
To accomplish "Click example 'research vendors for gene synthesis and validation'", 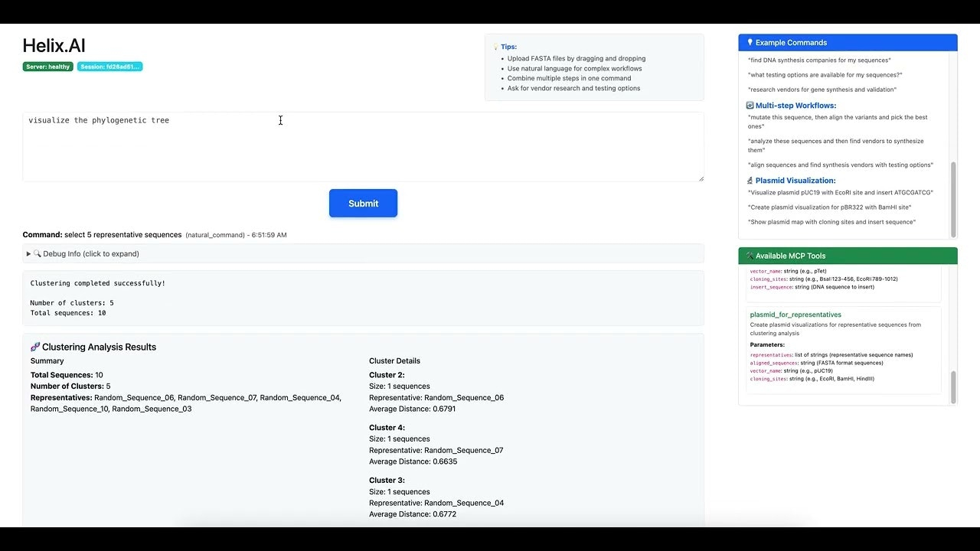I will [x=822, y=90].
